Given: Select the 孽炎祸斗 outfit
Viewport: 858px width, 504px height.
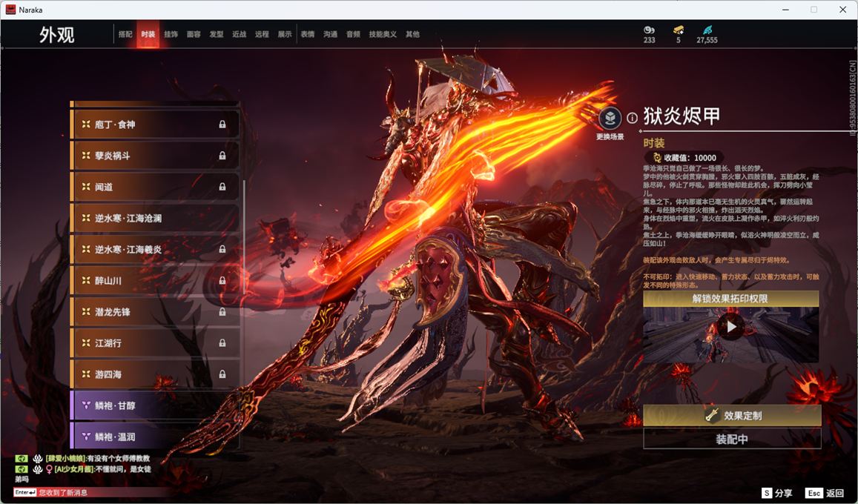Looking at the screenshot, I should pos(156,156).
